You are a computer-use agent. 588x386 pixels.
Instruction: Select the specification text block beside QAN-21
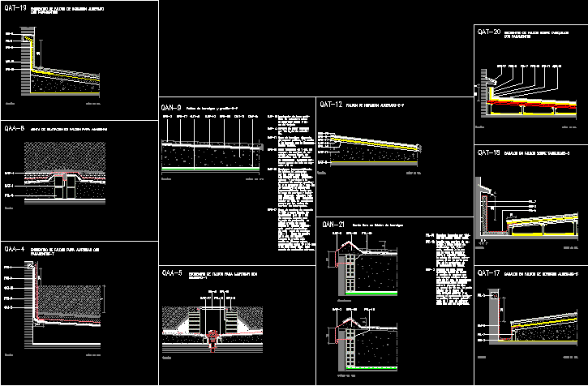pos(449,269)
